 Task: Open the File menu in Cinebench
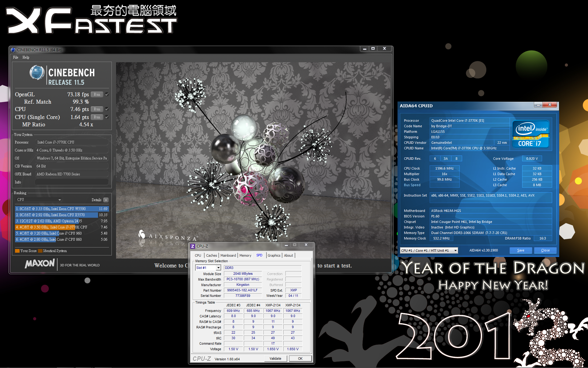click(16, 57)
